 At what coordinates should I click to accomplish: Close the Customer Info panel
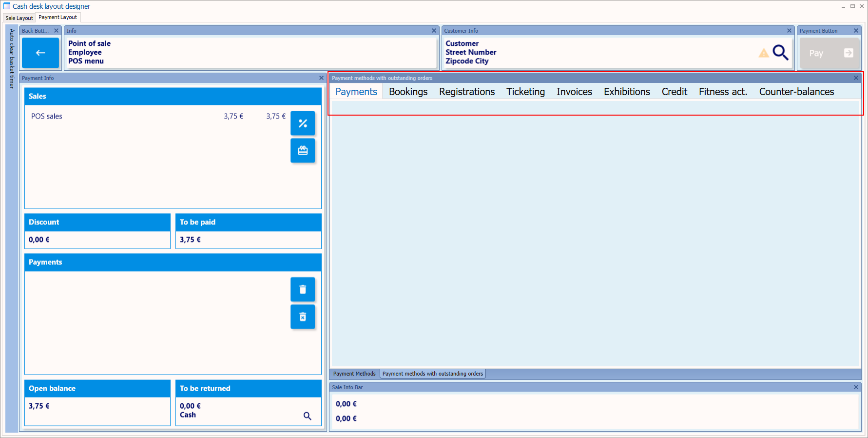point(789,31)
